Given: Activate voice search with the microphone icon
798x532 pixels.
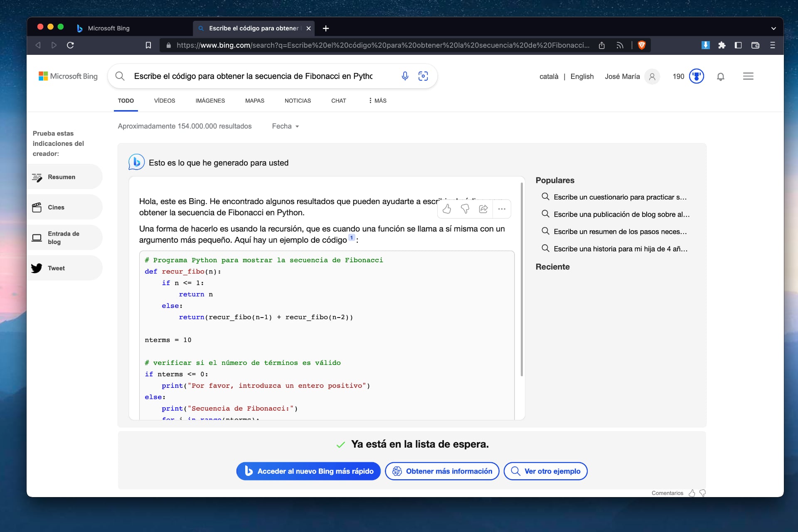Looking at the screenshot, I should coord(405,76).
